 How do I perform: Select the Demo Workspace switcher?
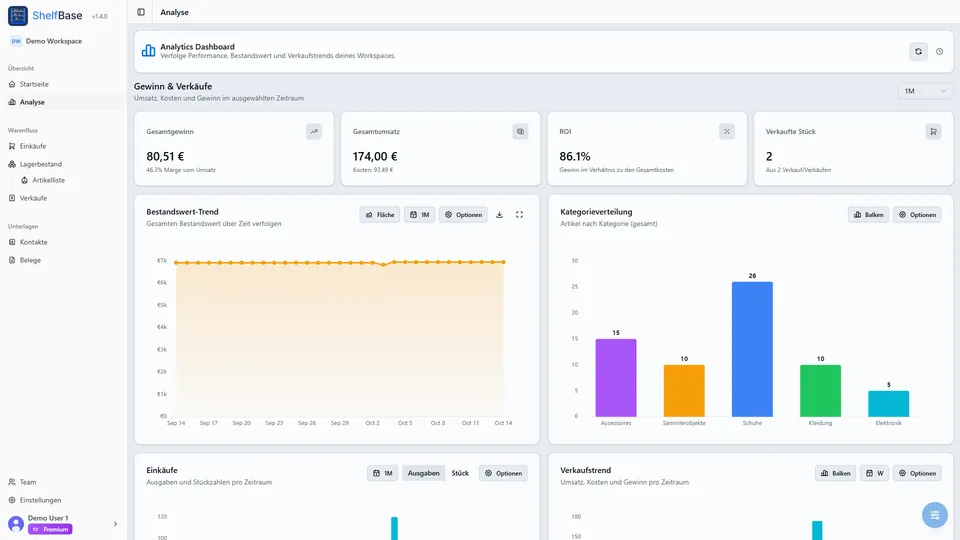coord(53,41)
